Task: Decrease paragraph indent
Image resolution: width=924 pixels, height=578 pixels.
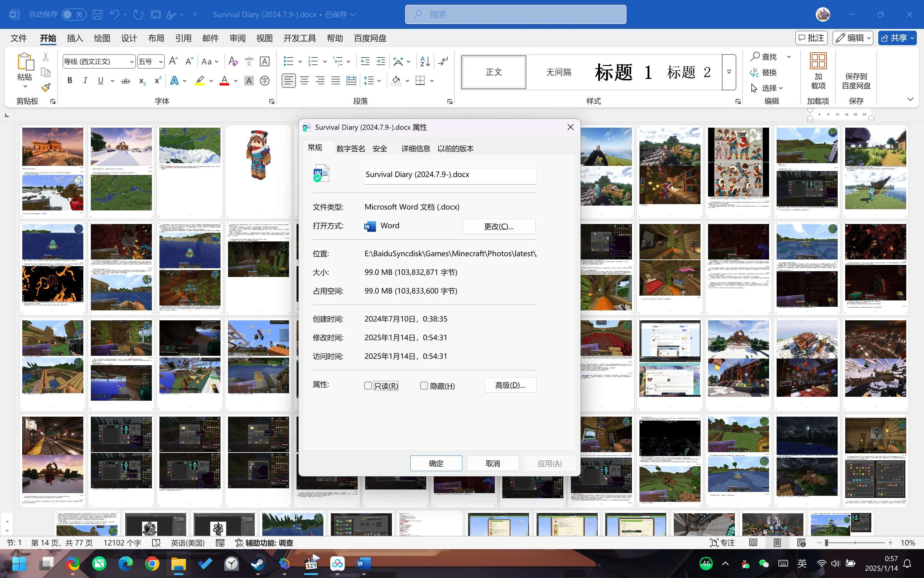Action: 365,61
